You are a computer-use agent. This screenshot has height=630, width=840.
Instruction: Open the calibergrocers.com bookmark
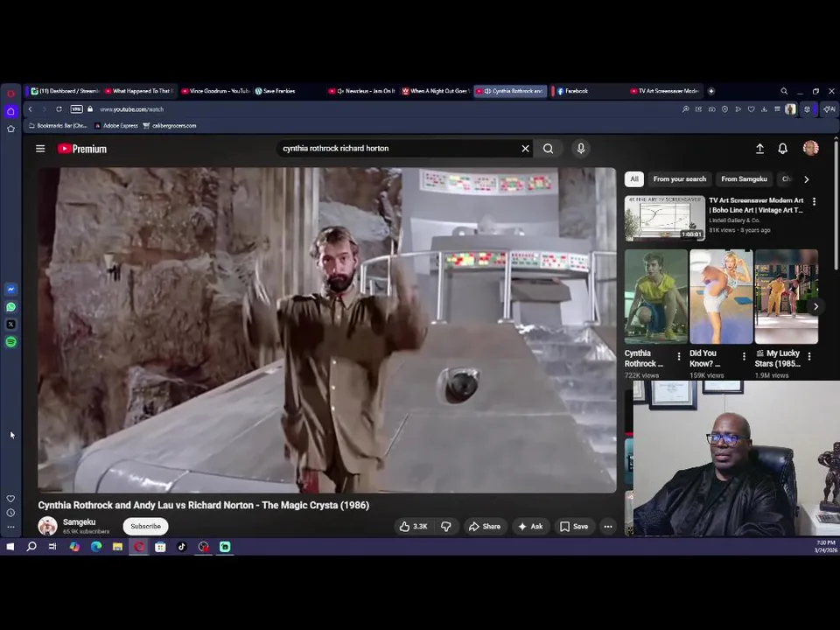[x=169, y=126]
